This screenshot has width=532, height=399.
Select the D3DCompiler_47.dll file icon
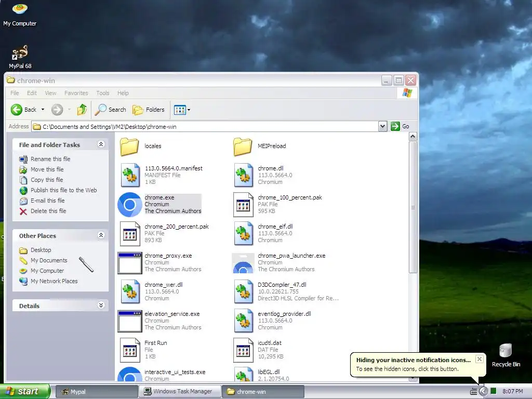click(x=243, y=291)
